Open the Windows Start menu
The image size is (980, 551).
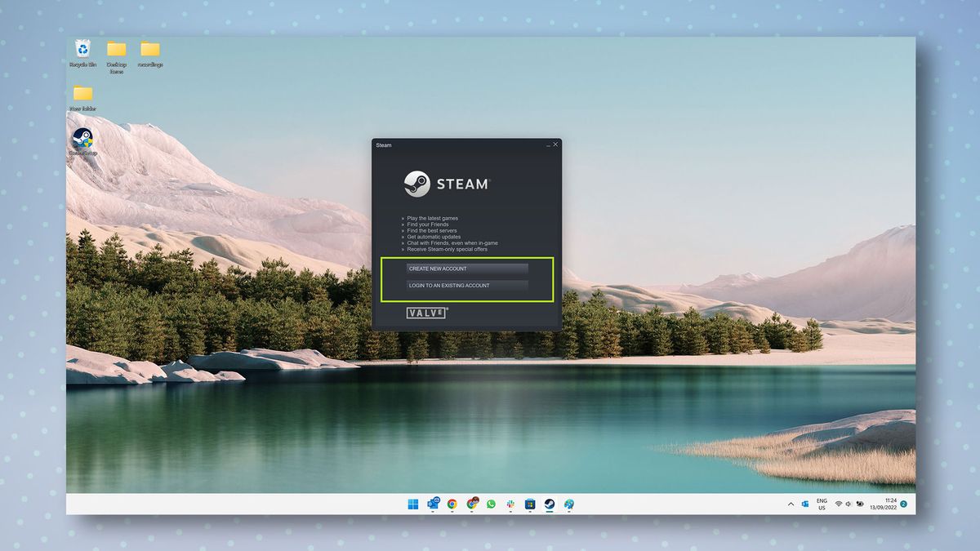[412, 504]
